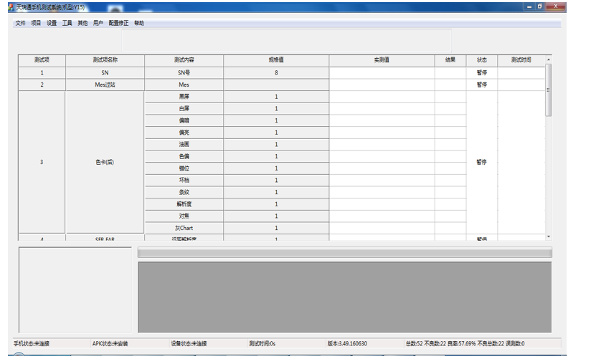
Task: Select the 油画 test content row
Action: click(184, 145)
